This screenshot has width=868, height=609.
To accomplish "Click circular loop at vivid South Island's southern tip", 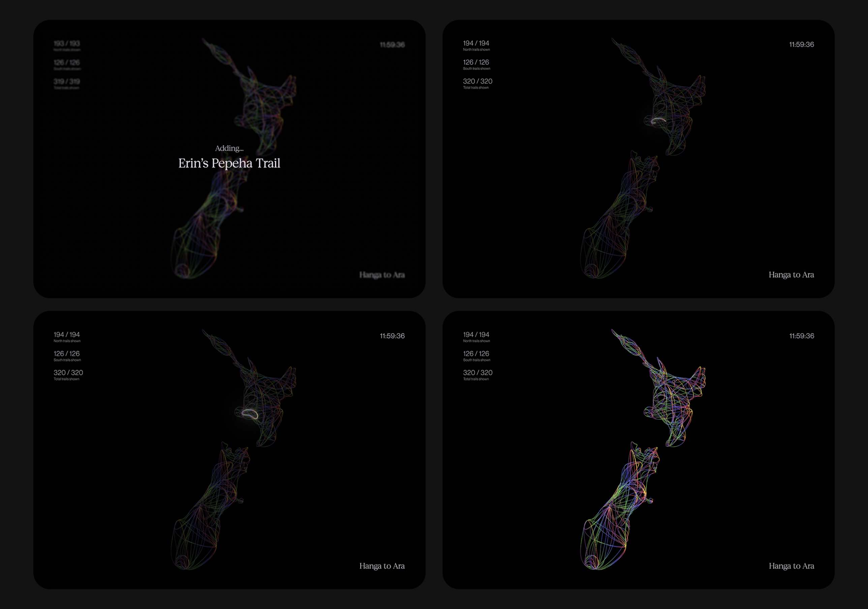I will point(591,562).
